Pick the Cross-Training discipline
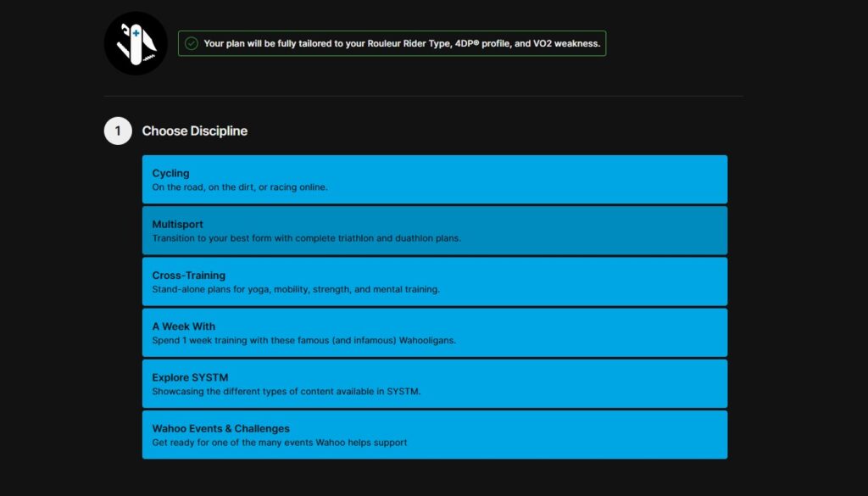The image size is (868, 496). pos(435,281)
